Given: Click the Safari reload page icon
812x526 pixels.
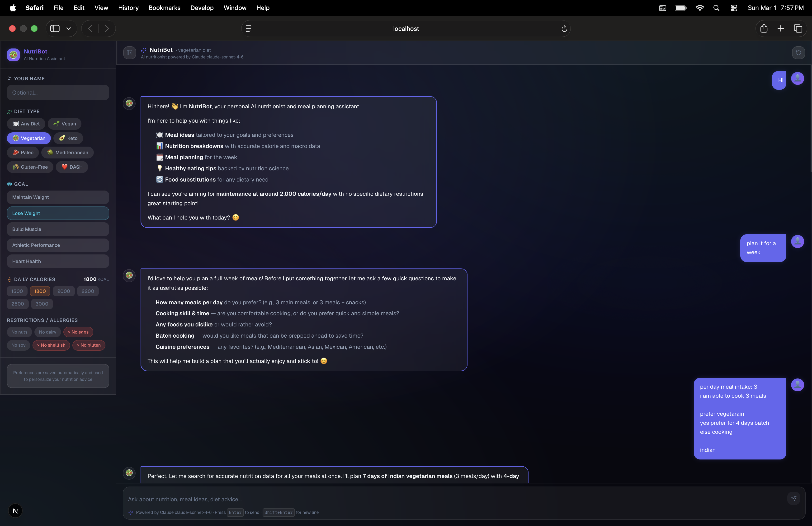Looking at the screenshot, I should [x=564, y=29].
